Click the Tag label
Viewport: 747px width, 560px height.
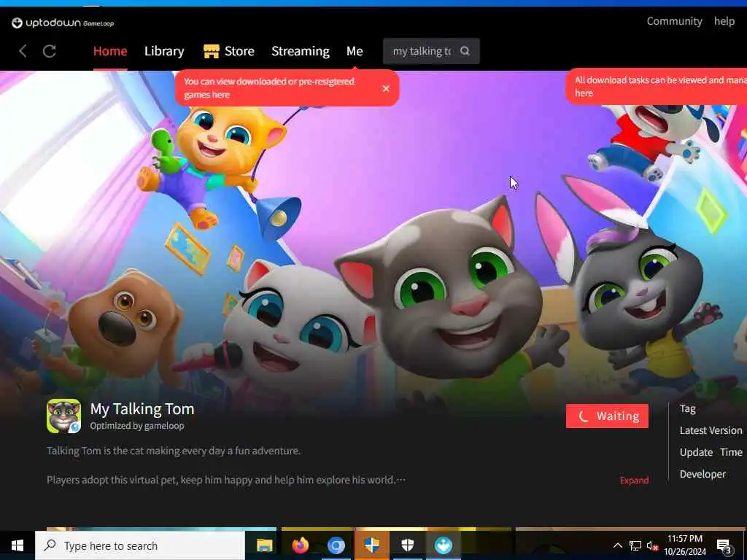pos(687,408)
